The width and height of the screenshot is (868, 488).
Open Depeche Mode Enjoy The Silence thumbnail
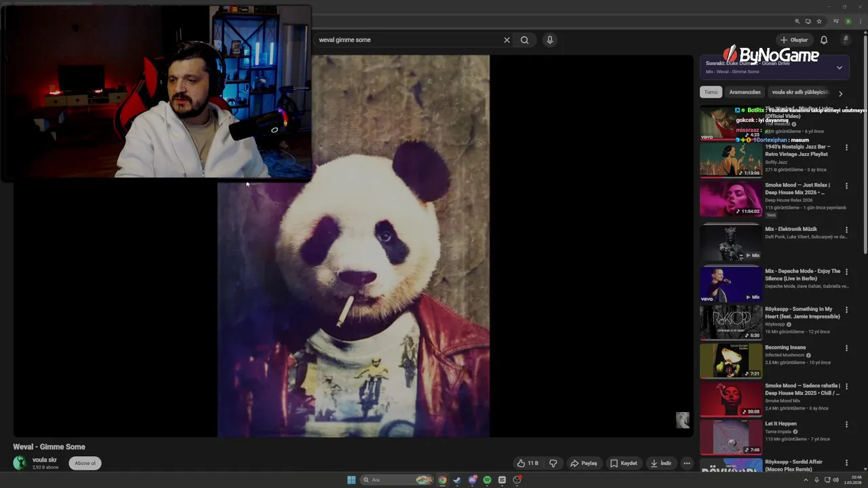(731, 285)
